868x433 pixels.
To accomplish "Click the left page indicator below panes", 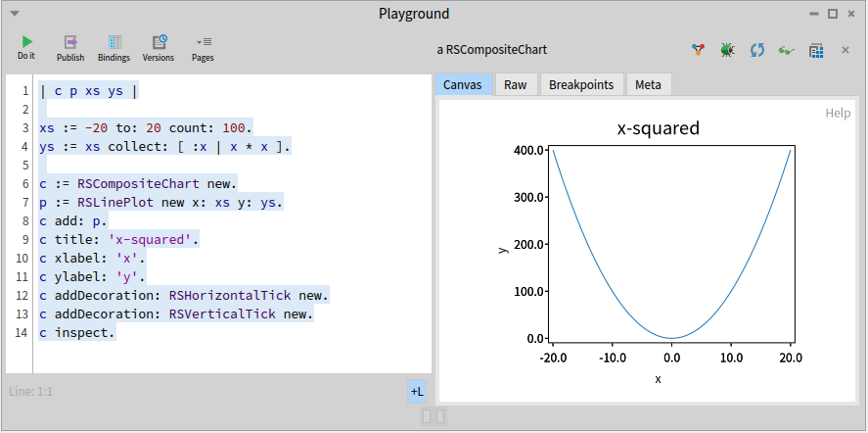I will tap(427, 415).
